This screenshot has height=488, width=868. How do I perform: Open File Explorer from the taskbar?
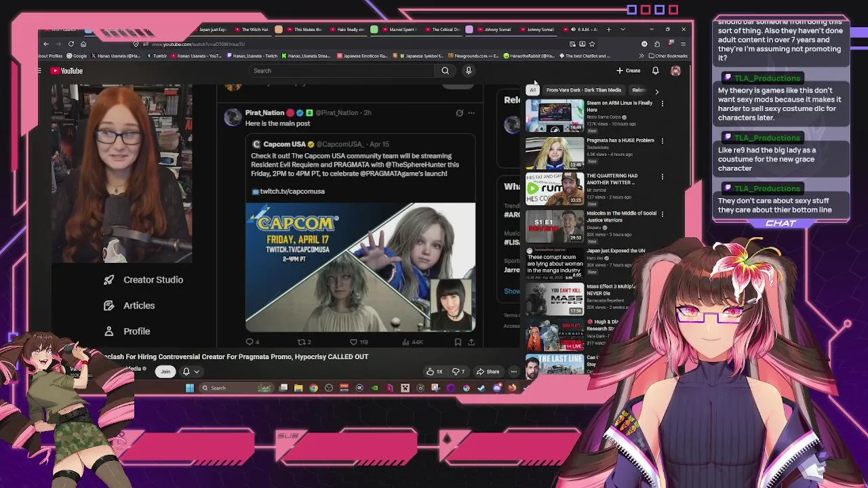[x=298, y=388]
